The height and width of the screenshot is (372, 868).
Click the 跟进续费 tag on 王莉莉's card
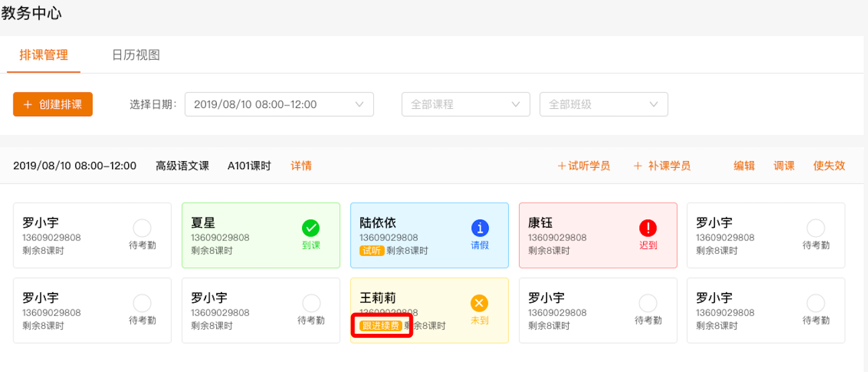click(x=381, y=326)
